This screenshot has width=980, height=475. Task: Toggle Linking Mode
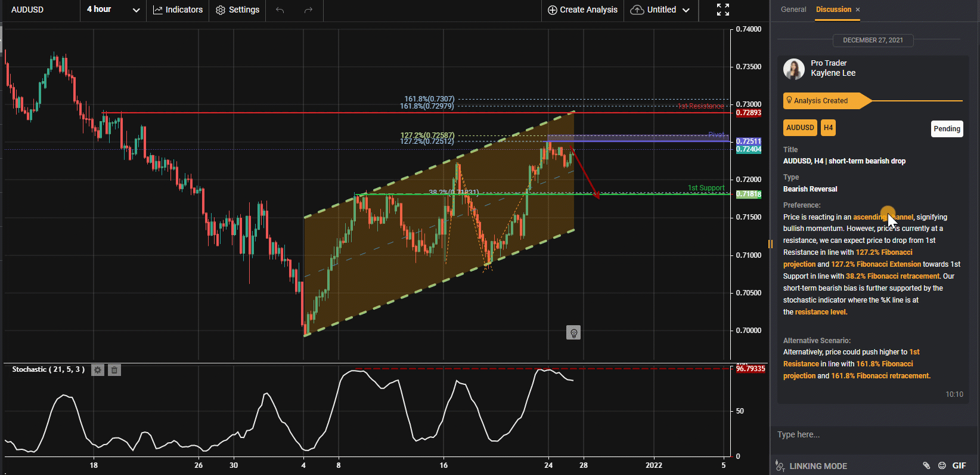pos(811,466)
